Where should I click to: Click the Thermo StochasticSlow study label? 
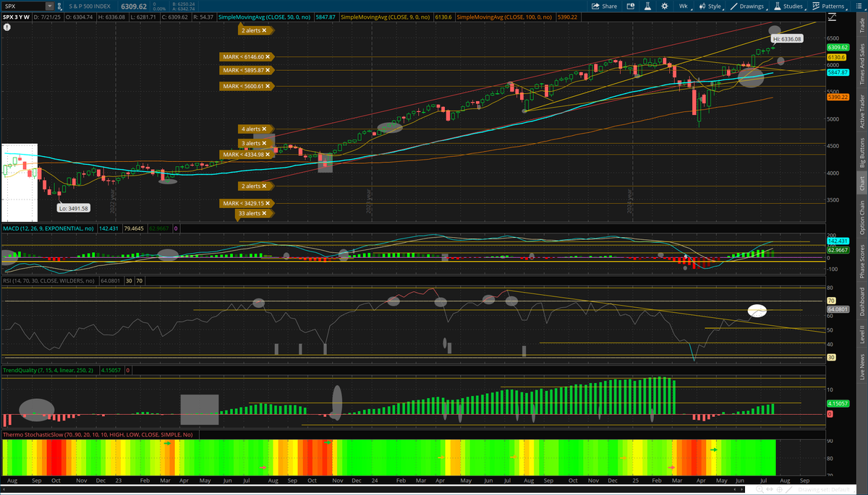pos(98,434)
